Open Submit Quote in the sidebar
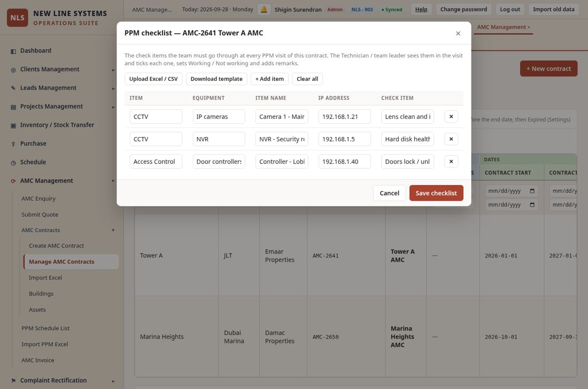 tap(40, 215)
